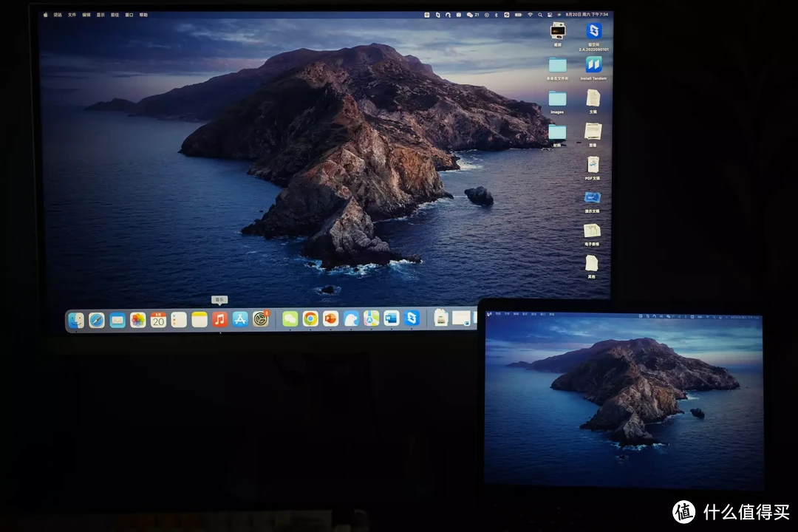This screenshot has height=532, width=798.
Task: Select the 2.4.2022080101 installer on the desktop
Action: pyautogui.click(x=593, y=37)
